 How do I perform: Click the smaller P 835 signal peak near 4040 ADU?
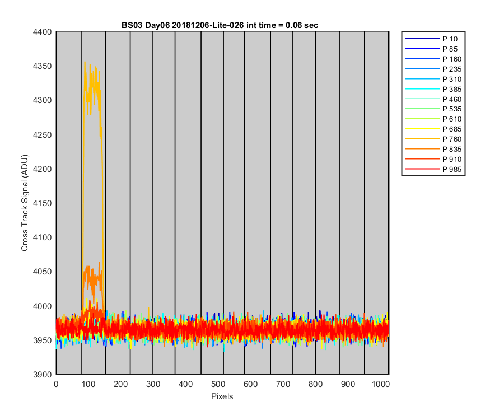[92, 278]
